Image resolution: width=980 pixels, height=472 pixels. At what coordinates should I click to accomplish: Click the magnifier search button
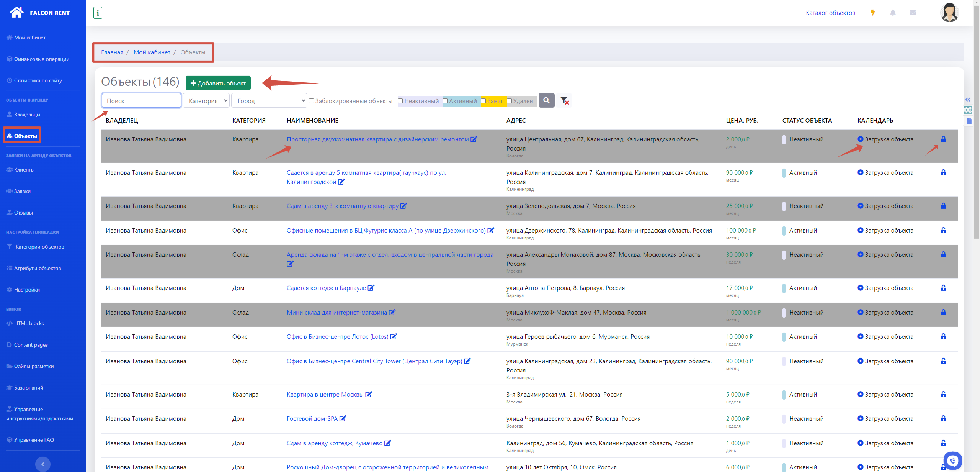point(546,100)
